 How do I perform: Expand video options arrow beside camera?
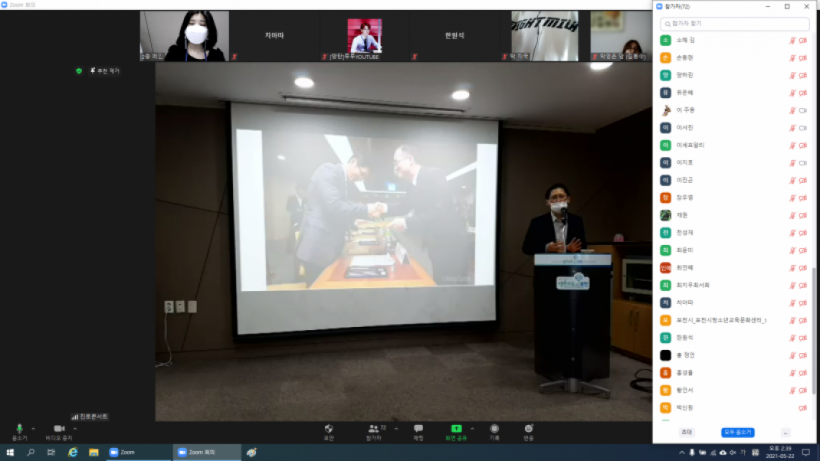(x=74, y=427)
